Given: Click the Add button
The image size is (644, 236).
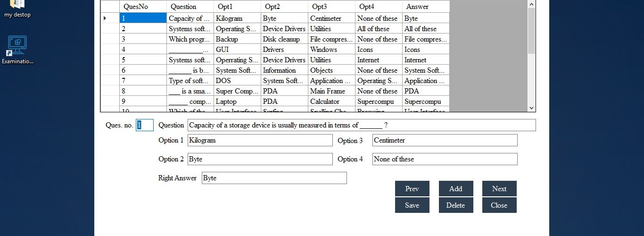Looking at the screenshot, I should [455, 189].
